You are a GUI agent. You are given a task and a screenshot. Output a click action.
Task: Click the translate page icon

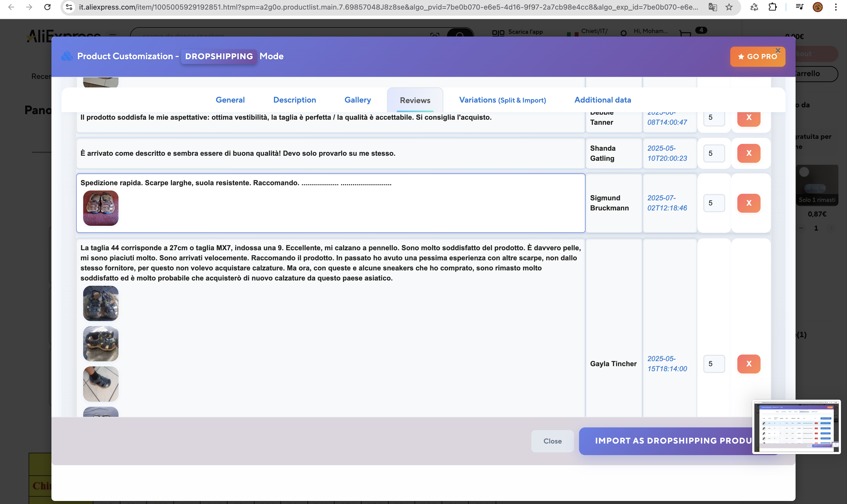tap(712, 7)
